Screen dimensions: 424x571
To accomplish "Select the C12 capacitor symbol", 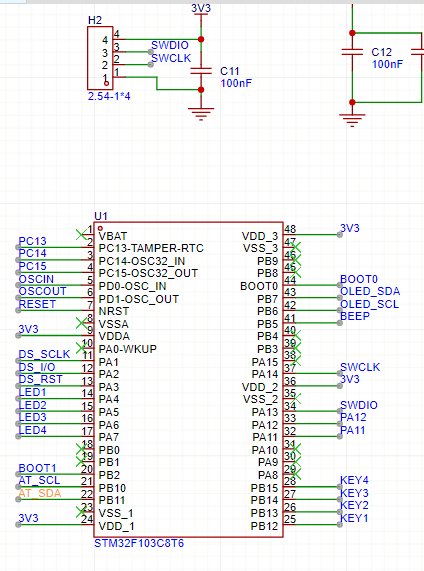I will click(x=352, y=52).
